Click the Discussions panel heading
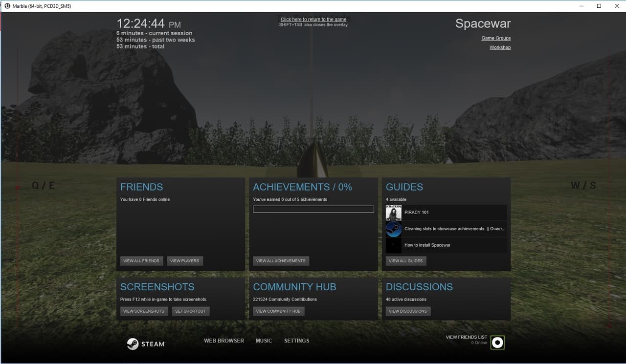The image size is (626, 364). (420, 287)
